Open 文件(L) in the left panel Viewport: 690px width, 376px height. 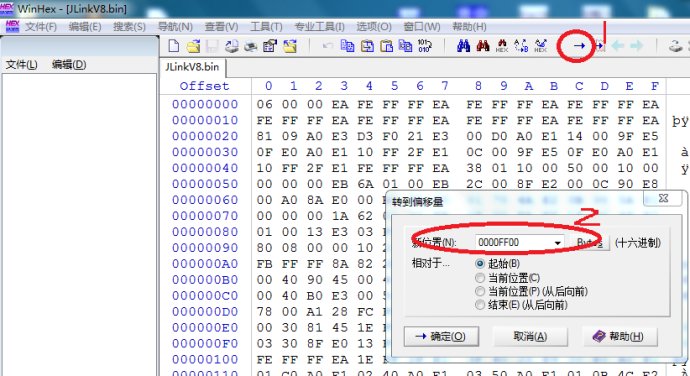pyautogui.click(x=22, y=65)
